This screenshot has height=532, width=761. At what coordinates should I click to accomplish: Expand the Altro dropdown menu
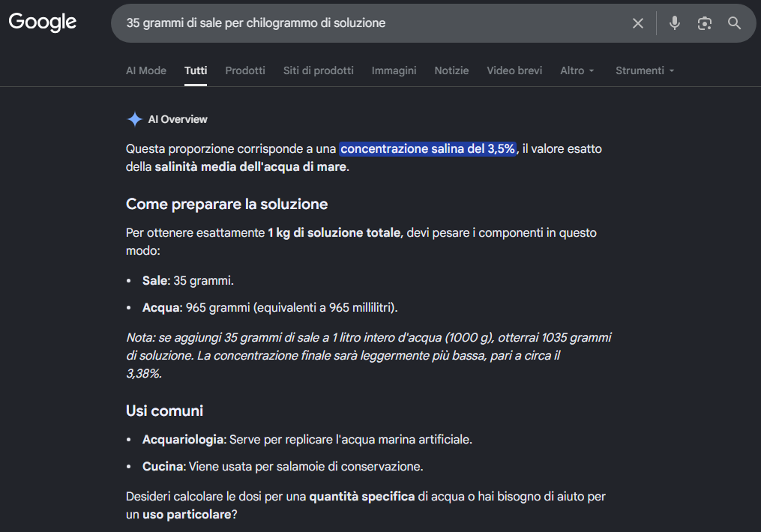(577, 70)
